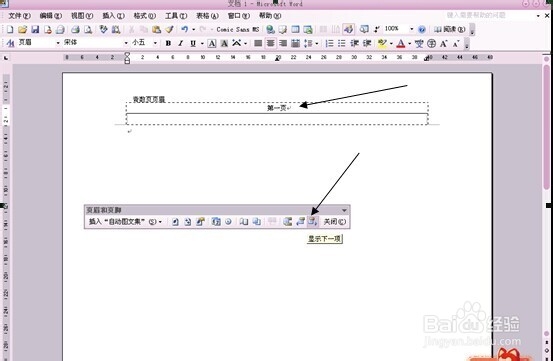Run spelling and grammar check
Image resolution: width=553 pixels, height=361 pixels.
coord(103,30)
